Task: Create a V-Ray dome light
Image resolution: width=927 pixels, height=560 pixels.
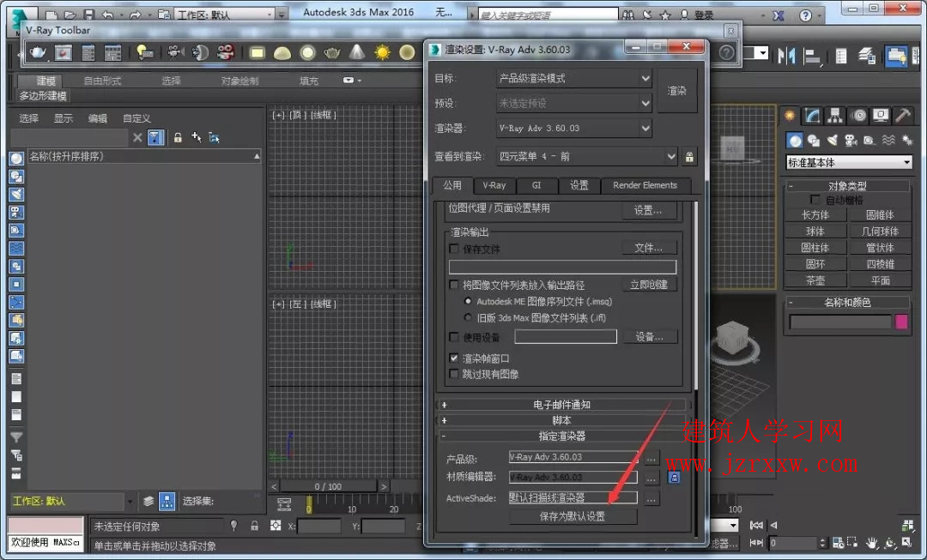Action: point(282,53)
